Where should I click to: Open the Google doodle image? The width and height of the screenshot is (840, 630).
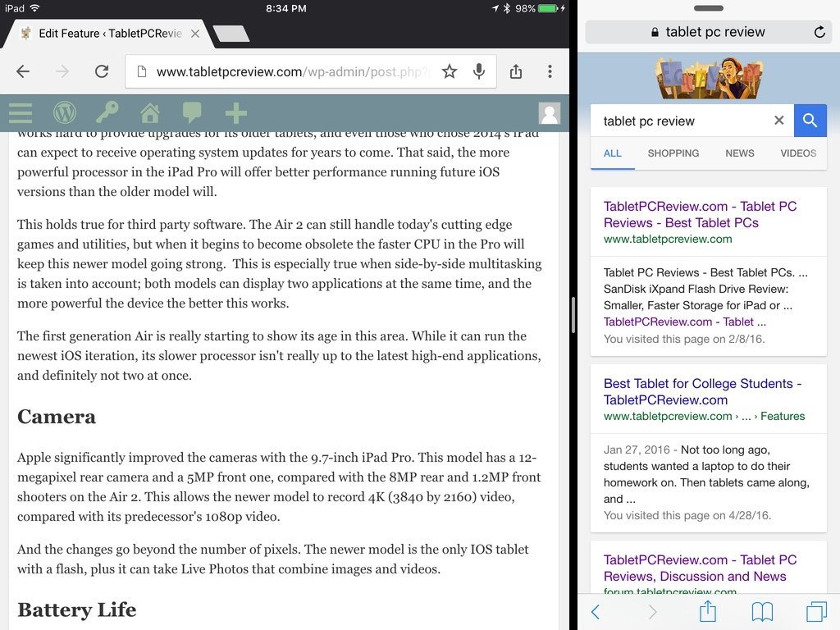710,78
